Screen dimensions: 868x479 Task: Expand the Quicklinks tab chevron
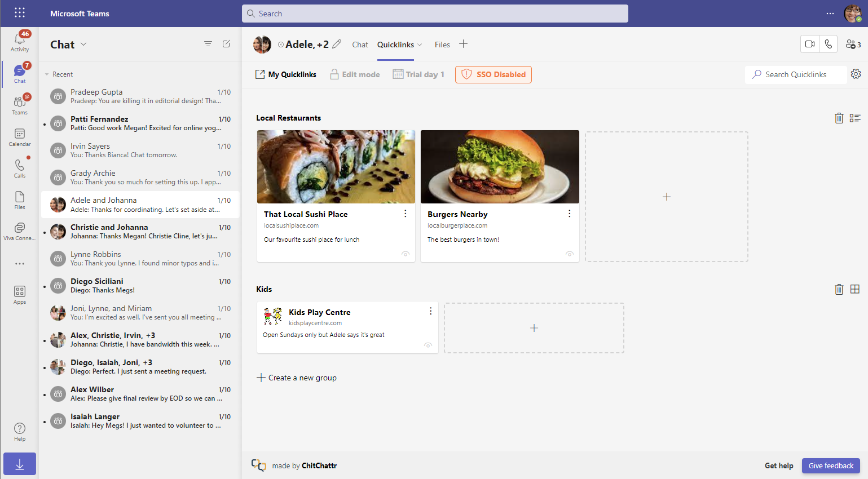(420, 45)
